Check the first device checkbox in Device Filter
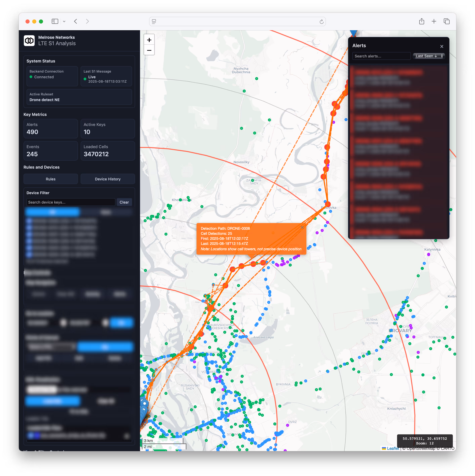Viewport: 475px width, 476px height. [x=29, y=221]
